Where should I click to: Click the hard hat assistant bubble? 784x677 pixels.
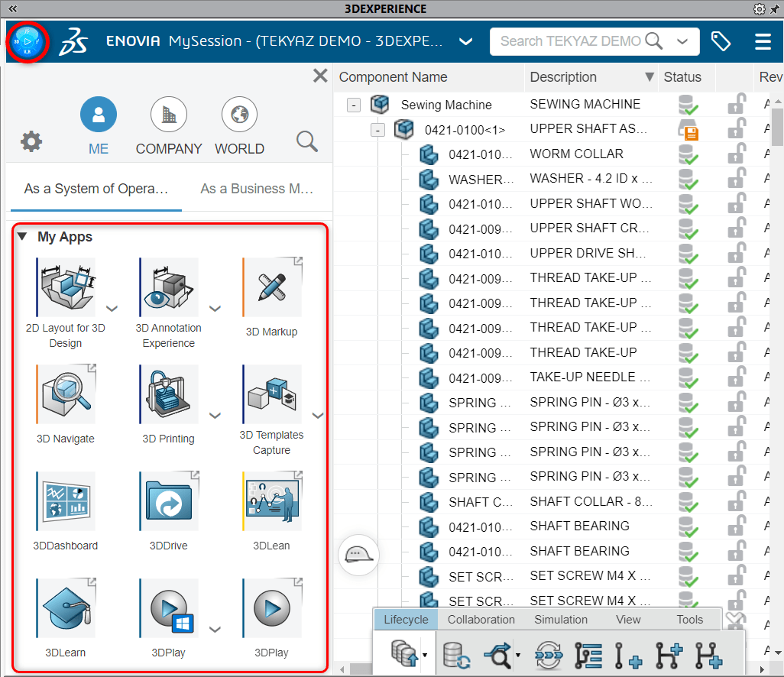[x=358, y=555]
